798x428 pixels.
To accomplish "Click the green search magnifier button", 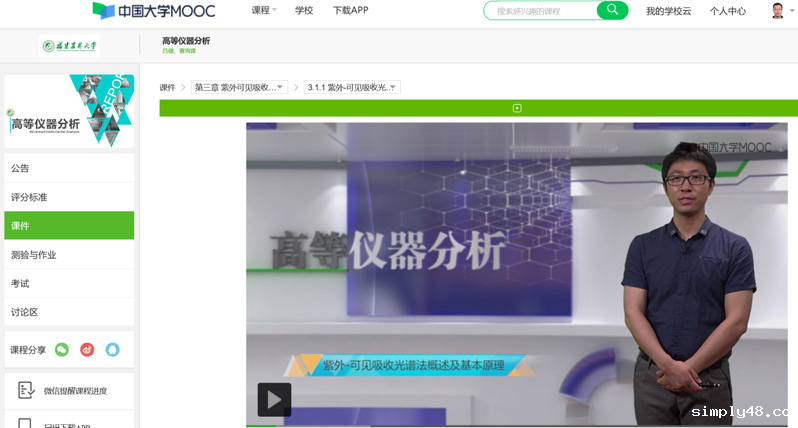I will [x=611, y=10].
